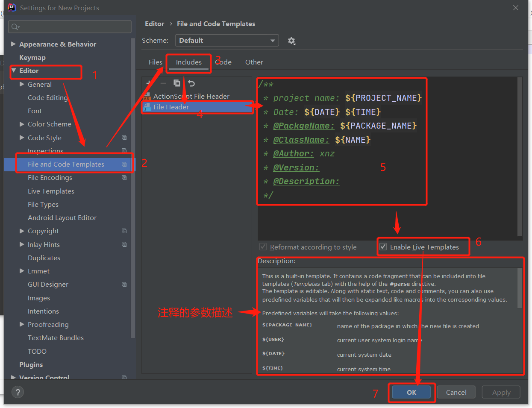Click the settings tree scrollbar

point(133,188)
